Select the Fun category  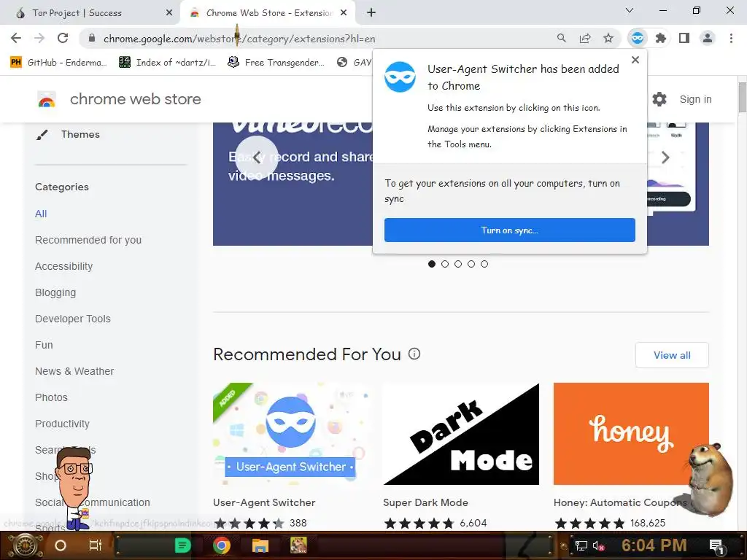44,345
